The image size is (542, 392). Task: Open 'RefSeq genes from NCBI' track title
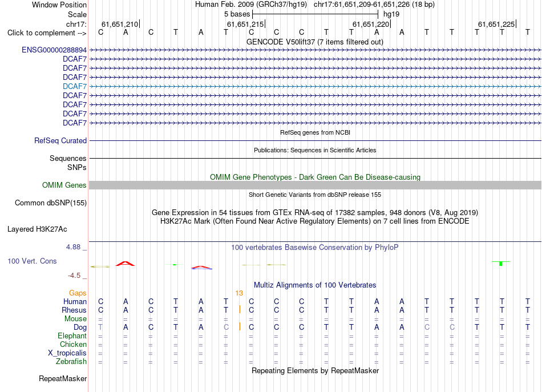point(315,132)
